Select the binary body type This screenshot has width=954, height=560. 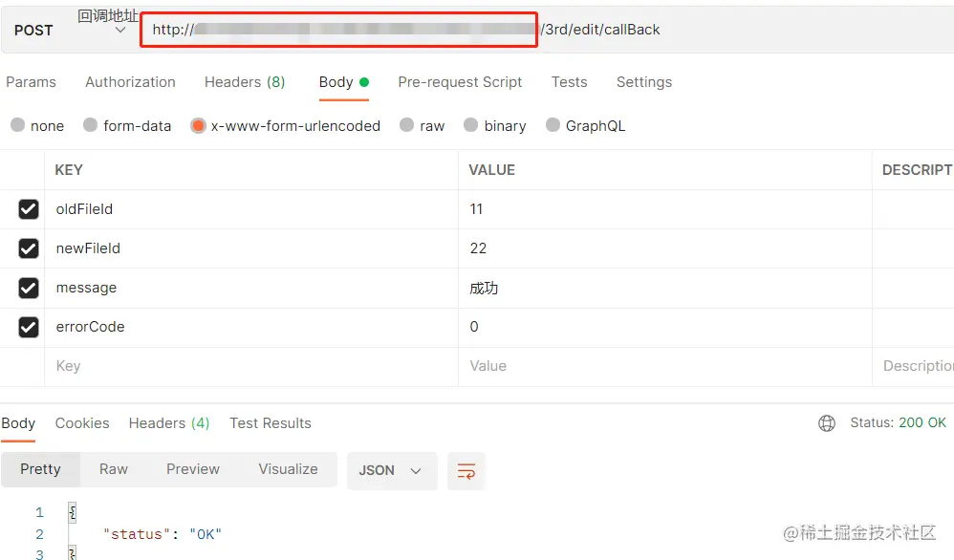tap(470, 125)
